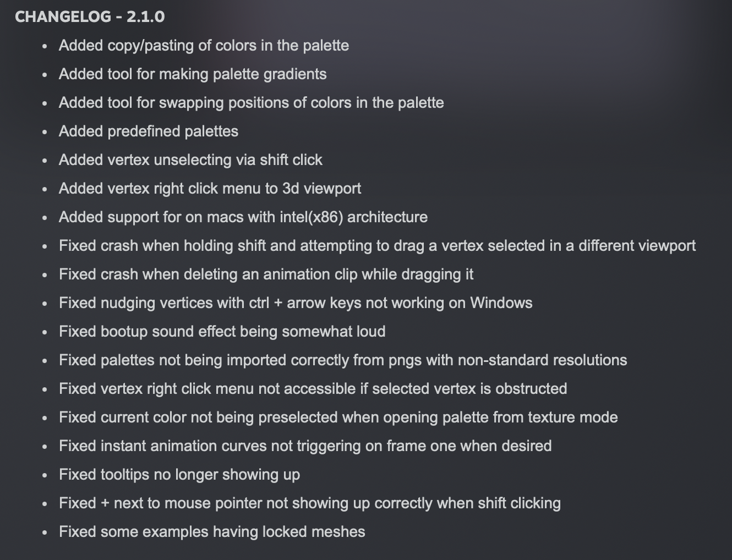Click the vertex right click menu 3d viewport entry
The image size is (732, 560).
(210, 188)
